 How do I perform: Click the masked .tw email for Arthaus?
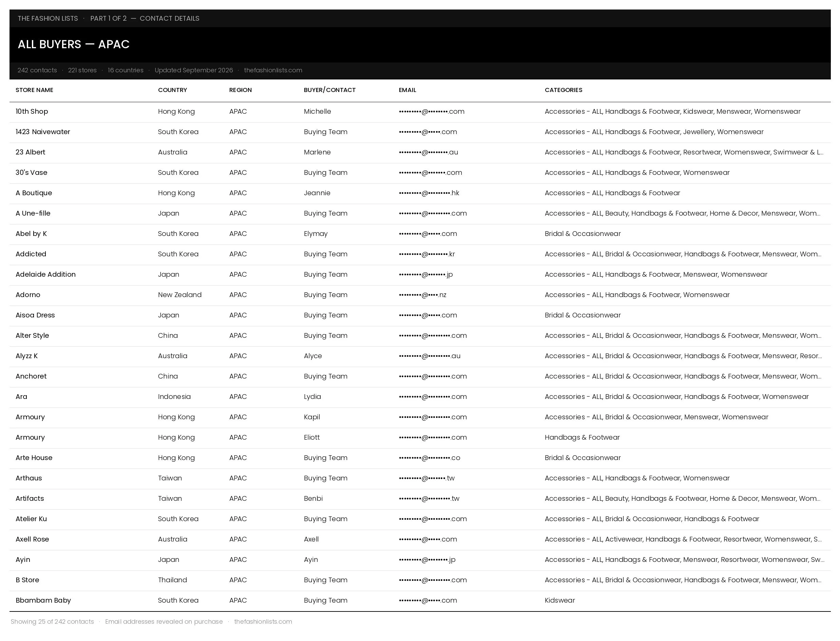(x=427, y=478)
